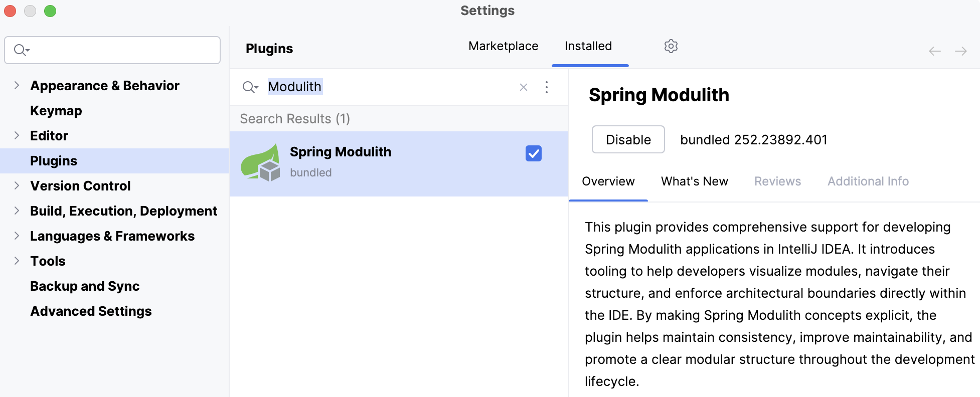Open the kebab menu beside the search bar
This screenshot has width=980, height=397.
coord(546,87)
